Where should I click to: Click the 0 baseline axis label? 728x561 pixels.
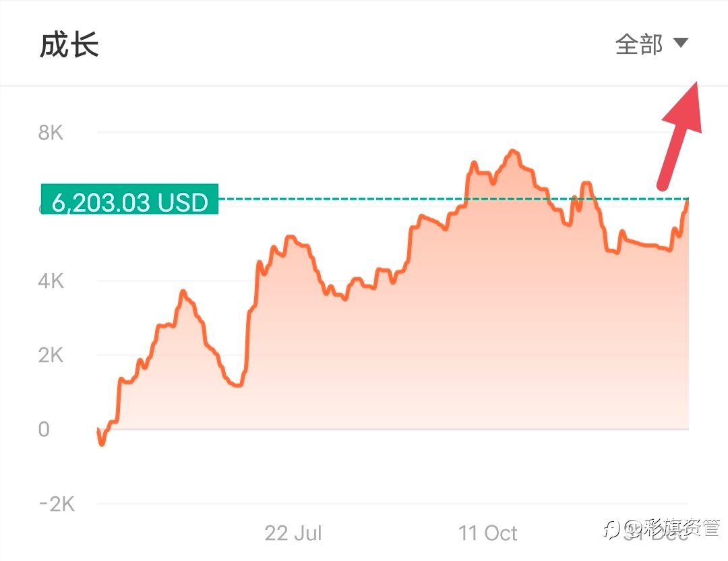coord(44,430)
